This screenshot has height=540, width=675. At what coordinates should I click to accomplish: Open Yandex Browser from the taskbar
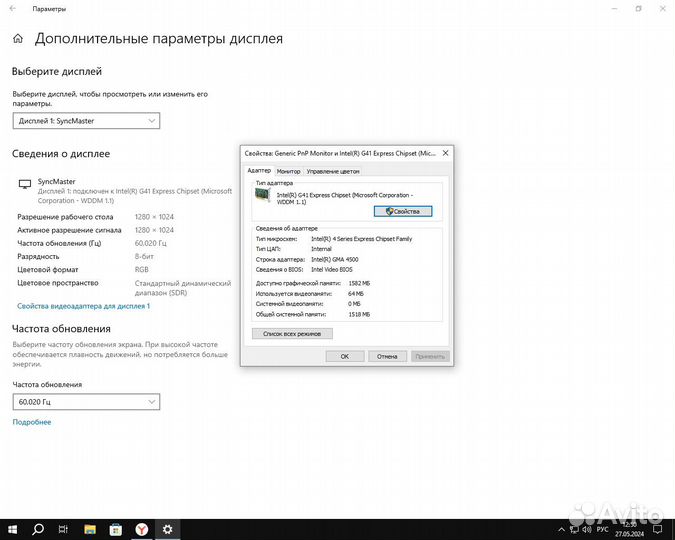(142, 529)
